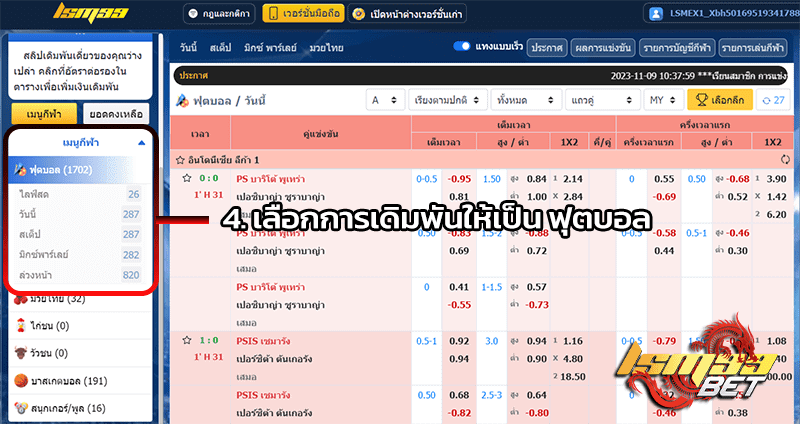The width and height of the screenshot is (800, 424).
Task: Click first half 1X2 odds 3.90
Action: point(777,179)
